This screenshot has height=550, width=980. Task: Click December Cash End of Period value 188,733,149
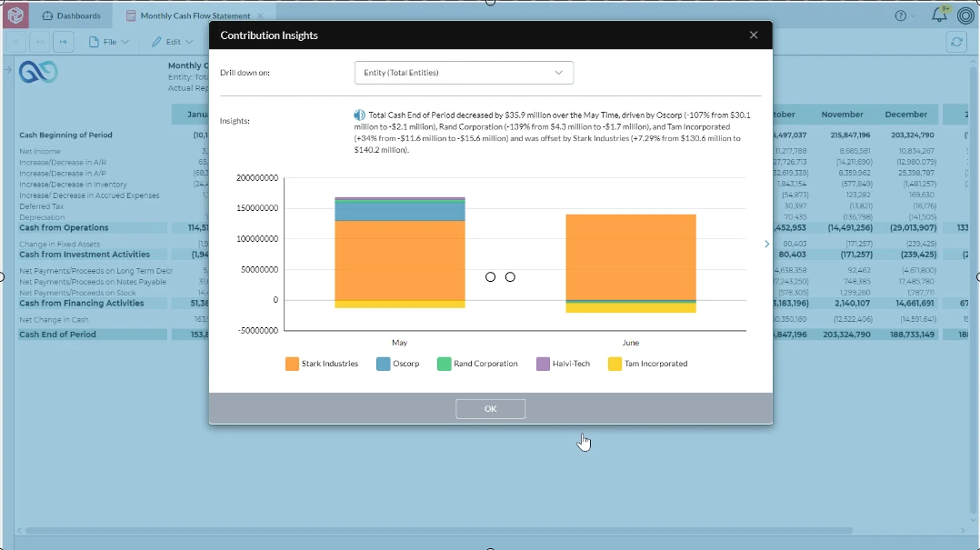912,335
